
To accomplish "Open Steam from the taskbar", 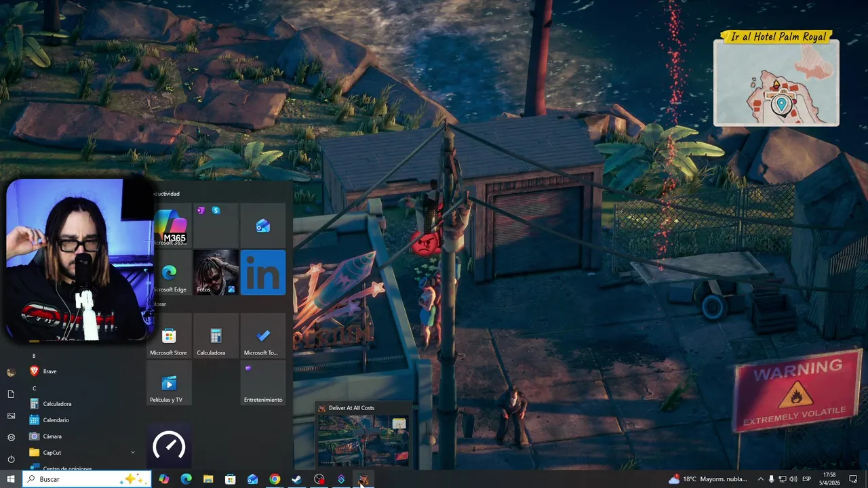I will tap(297, 479).
